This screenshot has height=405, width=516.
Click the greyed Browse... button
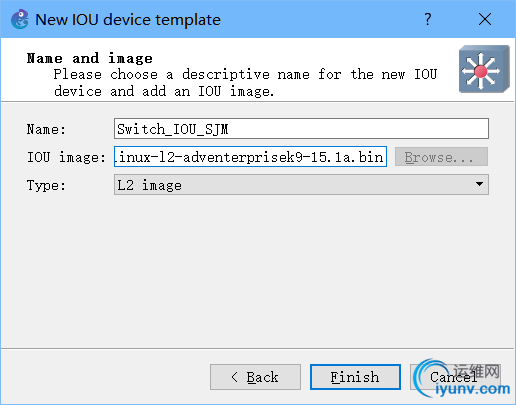(x=441, y=157)
